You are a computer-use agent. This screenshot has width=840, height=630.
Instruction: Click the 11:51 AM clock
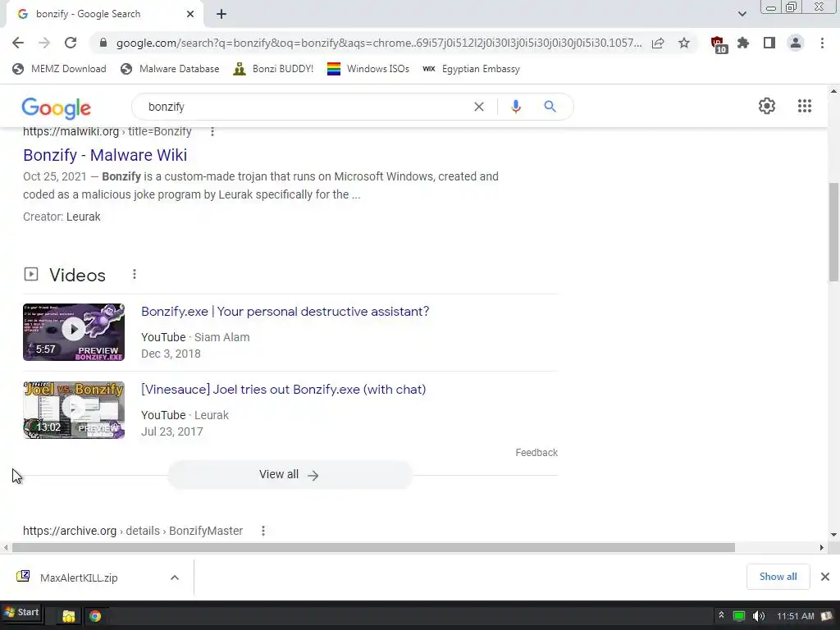click(x=795, y=616)
